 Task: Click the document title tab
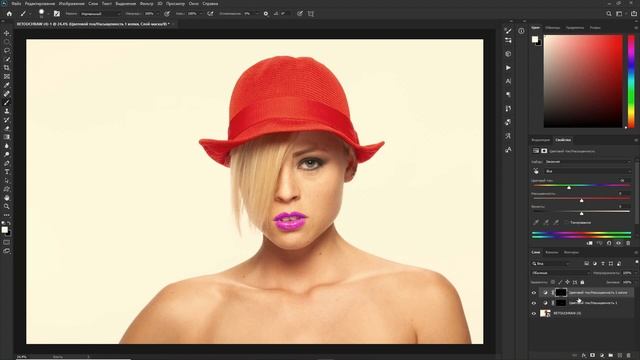[93, 24]
